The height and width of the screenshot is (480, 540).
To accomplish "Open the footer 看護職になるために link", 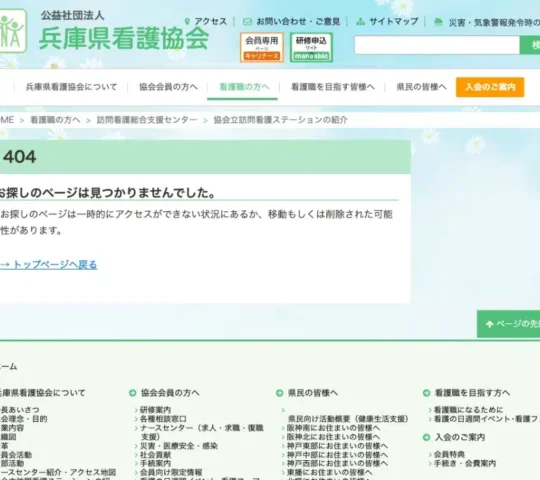I will pyautogui.click(x=468, y=410).
